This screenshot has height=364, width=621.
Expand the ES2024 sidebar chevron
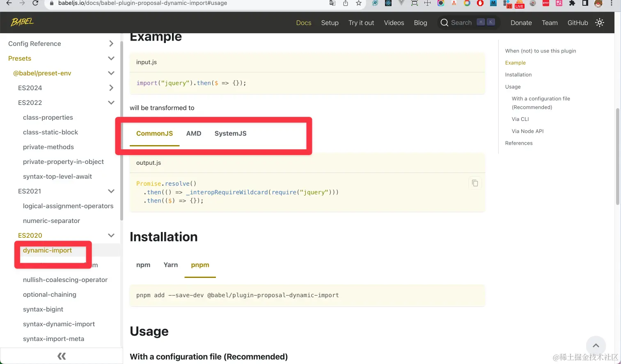pyautogui.click(x=111, y=88)
